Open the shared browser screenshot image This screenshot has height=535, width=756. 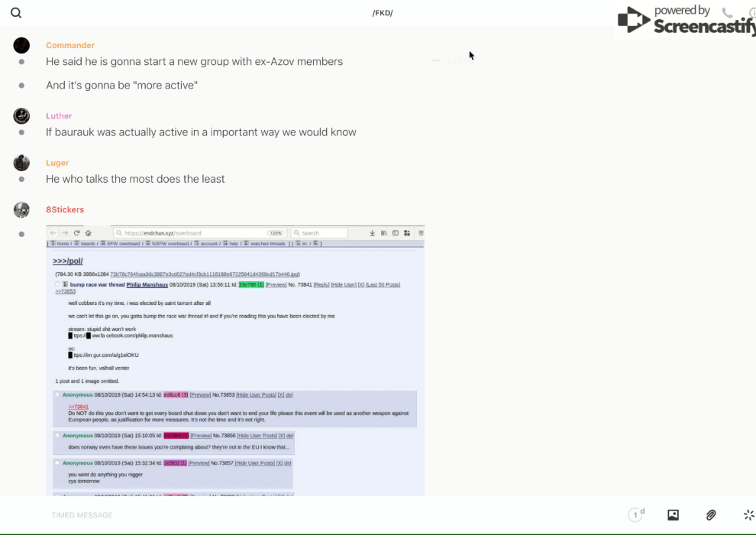coord(235,359)
